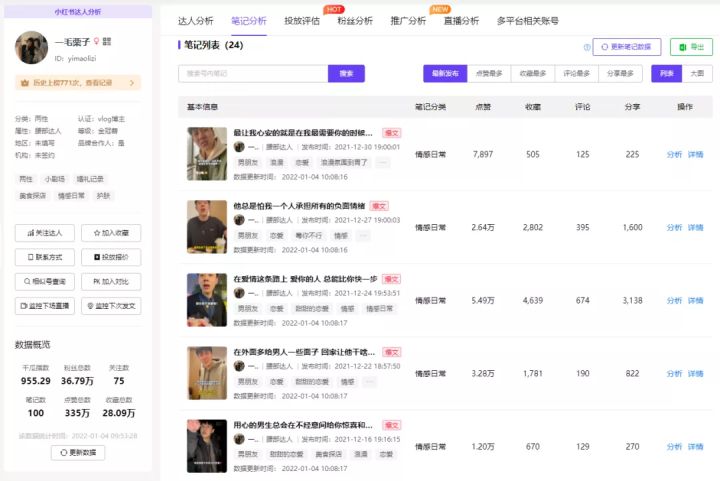Sort notes by most comments
The height and width of the screenshot is (481, 720).
click(x=576, y=73)
